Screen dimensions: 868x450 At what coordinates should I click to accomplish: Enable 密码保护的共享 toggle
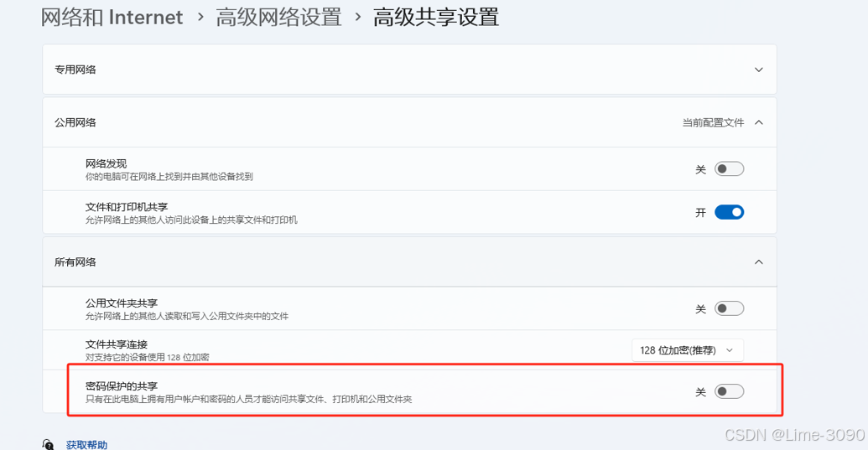coord(729,391)
